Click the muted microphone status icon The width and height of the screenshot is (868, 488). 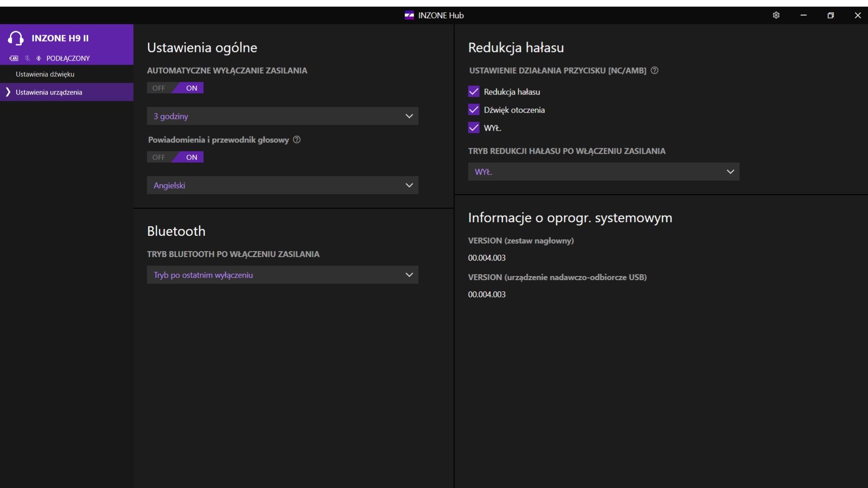(27, 58)
